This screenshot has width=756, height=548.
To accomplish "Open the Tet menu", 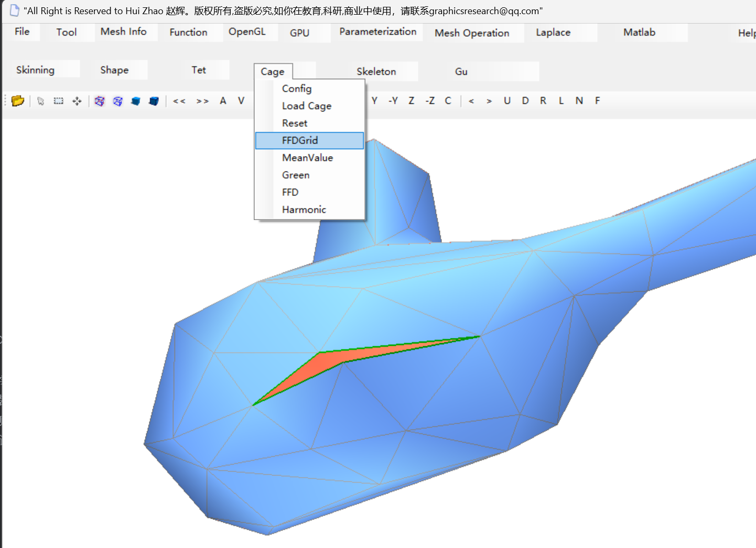I will click(x=199, y=70).
